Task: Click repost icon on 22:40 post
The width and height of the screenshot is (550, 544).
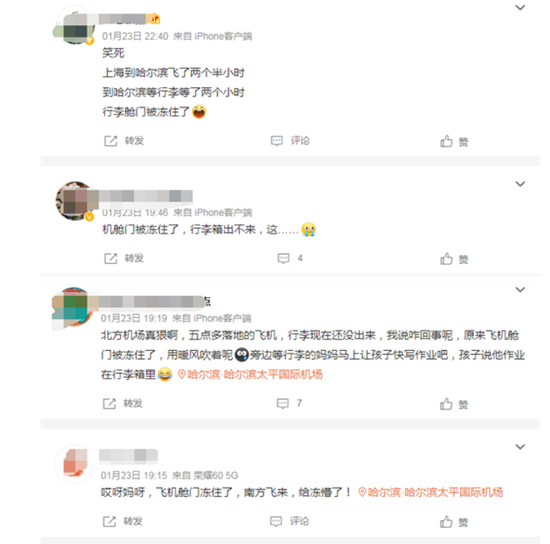Action: click(x=110, y=141)
